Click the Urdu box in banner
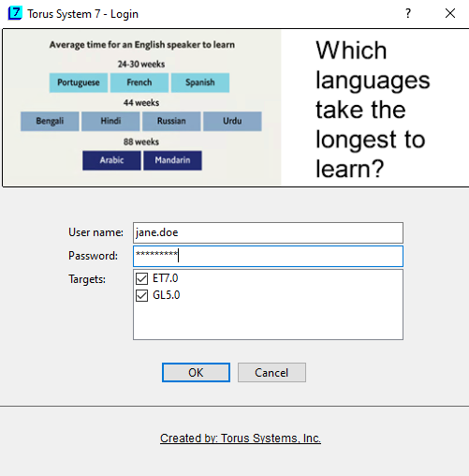 click(232, 121)
